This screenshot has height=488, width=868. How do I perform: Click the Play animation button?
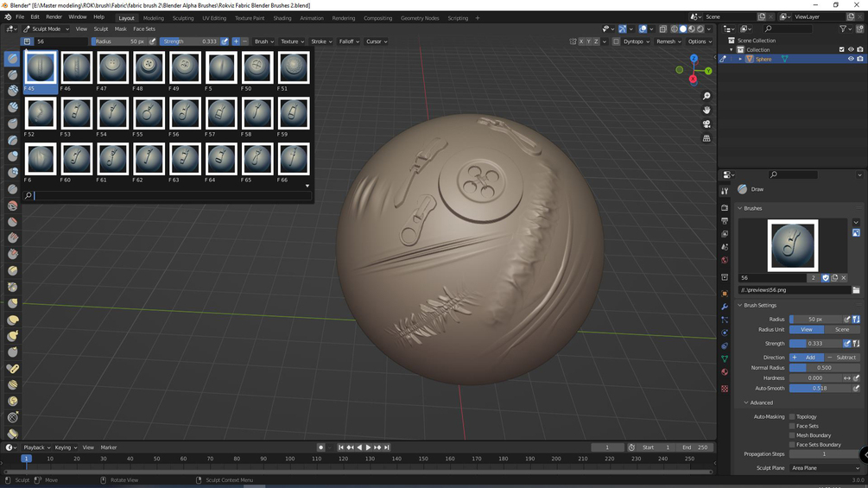click(368, 447)
